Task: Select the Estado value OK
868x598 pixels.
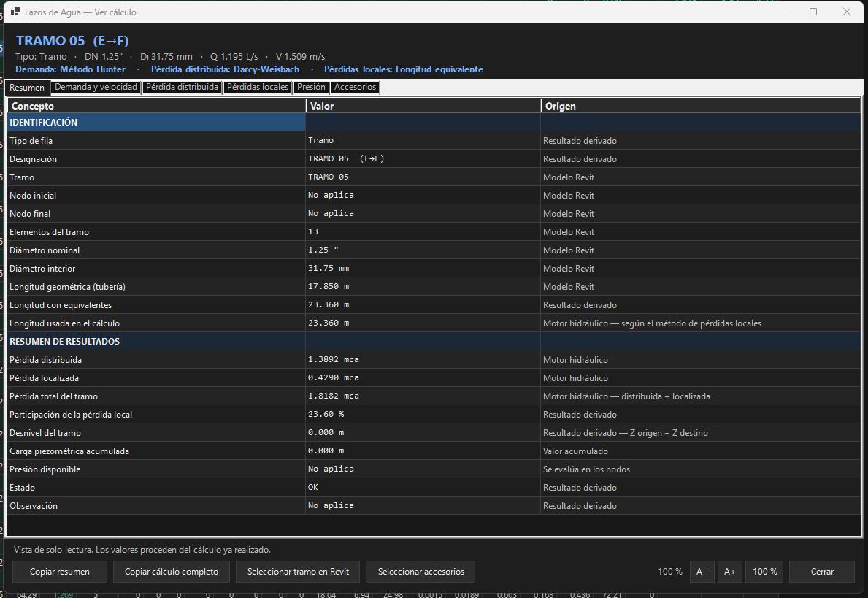Action: click(313, 487)
